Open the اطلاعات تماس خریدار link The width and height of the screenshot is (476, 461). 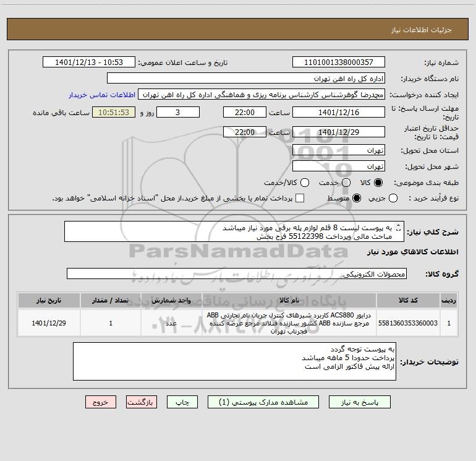[x=102, y=95]
